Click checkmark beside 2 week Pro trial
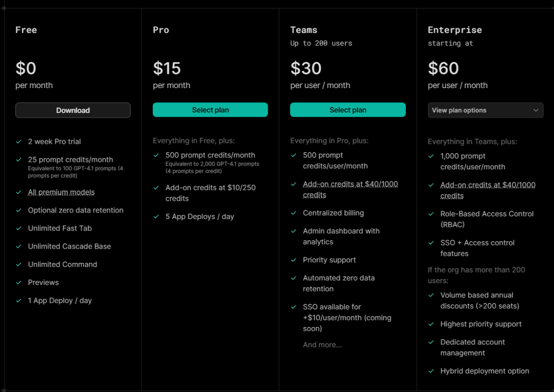The width and height of the screenshot is (554, 392). [x=19, y=142]
